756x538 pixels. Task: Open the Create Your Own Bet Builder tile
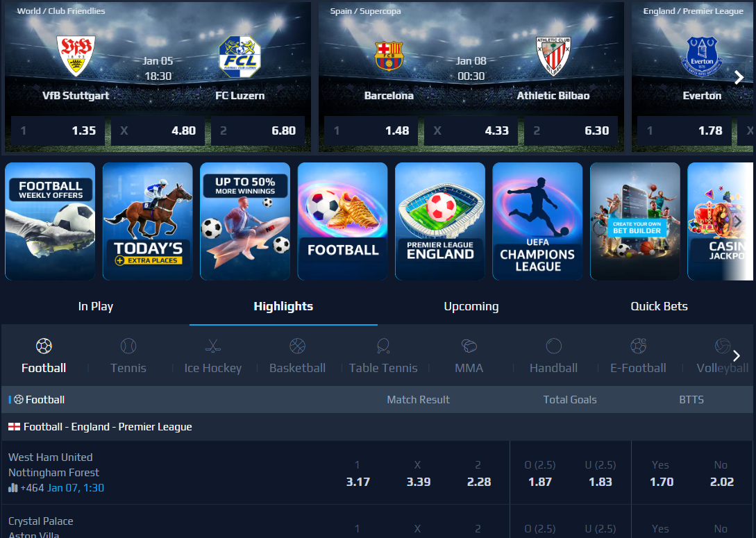[635, 221]
